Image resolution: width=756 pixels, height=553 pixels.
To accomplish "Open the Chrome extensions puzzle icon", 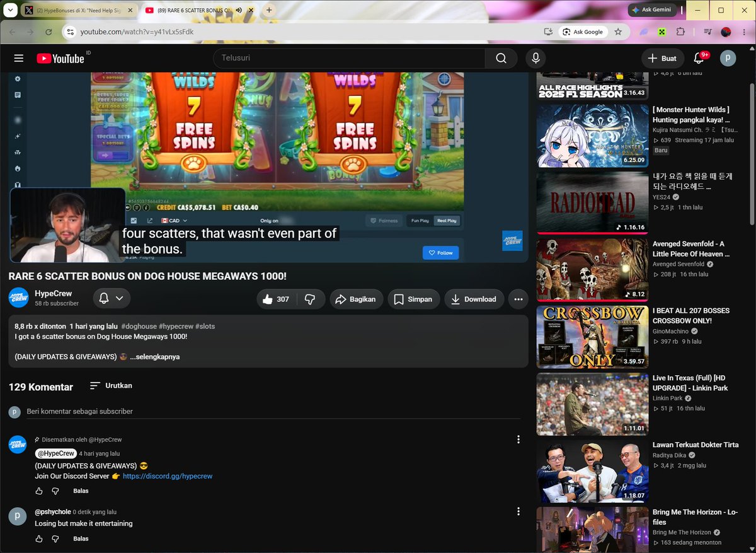I will point(680,32).
